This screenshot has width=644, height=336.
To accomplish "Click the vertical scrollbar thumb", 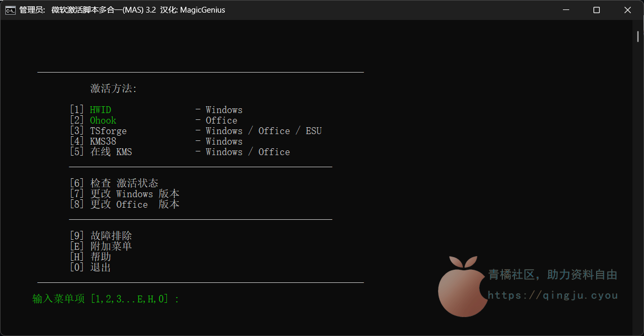I will point(638,35).
